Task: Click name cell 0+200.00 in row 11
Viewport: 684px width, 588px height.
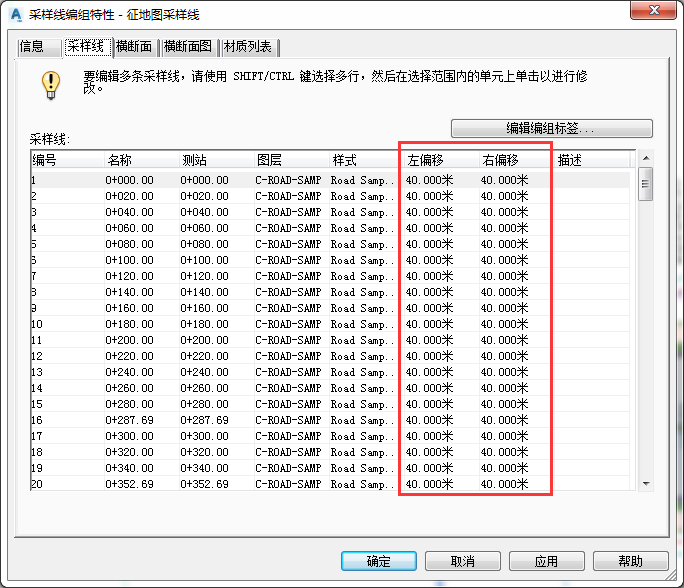Action: coord(130,340)
